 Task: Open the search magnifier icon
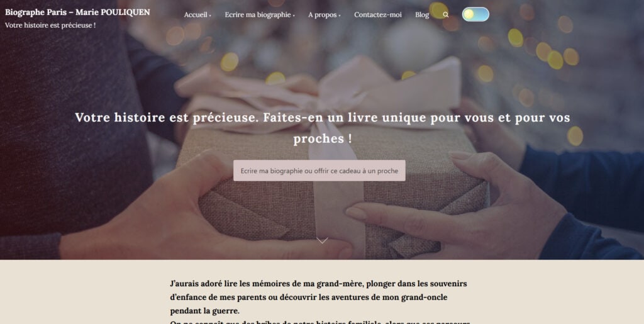point(446,14)
